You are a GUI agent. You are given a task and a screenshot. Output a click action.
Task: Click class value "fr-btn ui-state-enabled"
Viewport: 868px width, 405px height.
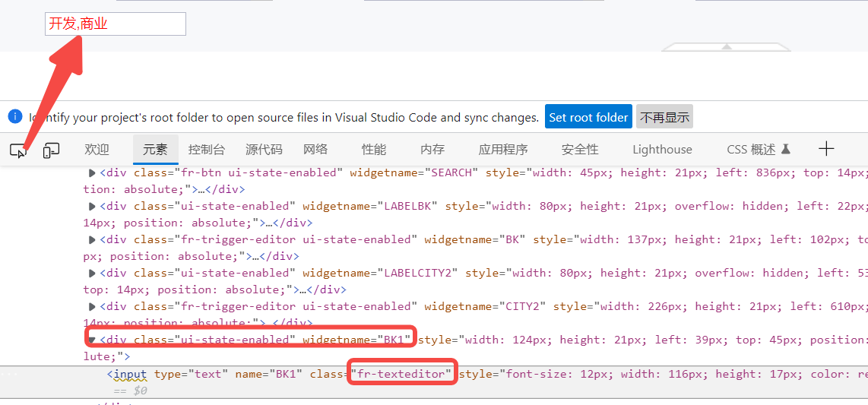tap(255, 172)
